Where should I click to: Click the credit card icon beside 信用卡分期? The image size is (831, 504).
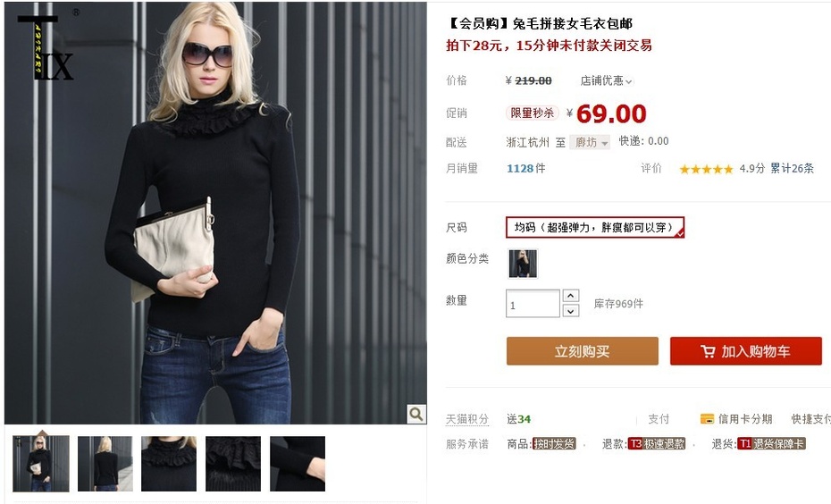pos(707,419)
